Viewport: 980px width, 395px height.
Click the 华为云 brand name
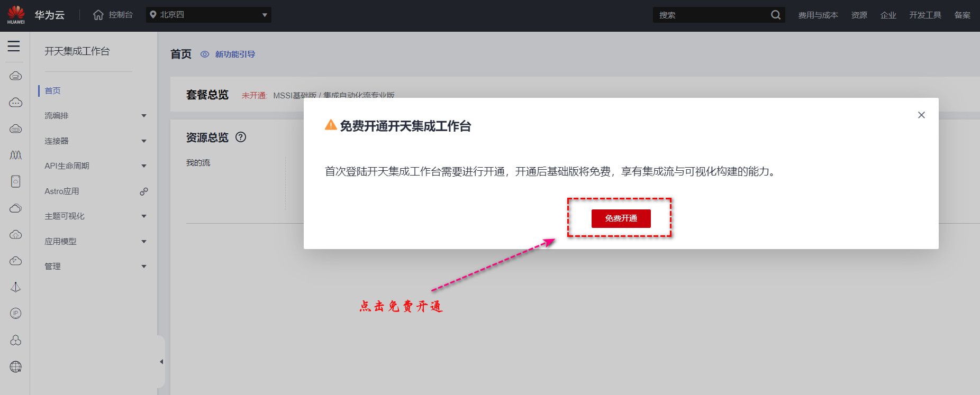coord(50,15)
